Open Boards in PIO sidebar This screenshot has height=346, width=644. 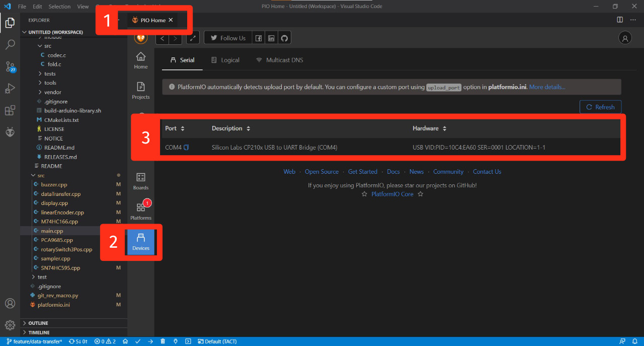tap(141, 181)
